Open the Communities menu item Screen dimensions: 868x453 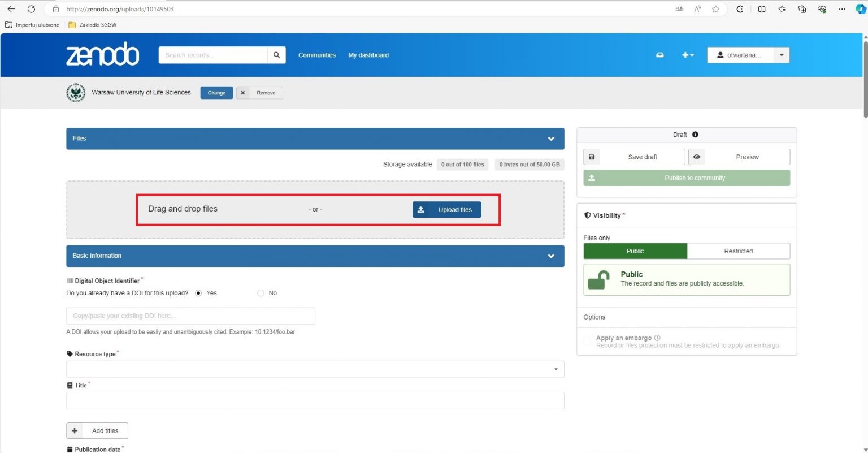[x=316, y=55]
